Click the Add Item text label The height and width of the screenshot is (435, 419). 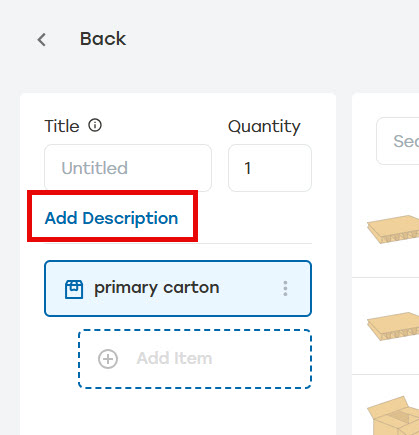tap(174, 358)
